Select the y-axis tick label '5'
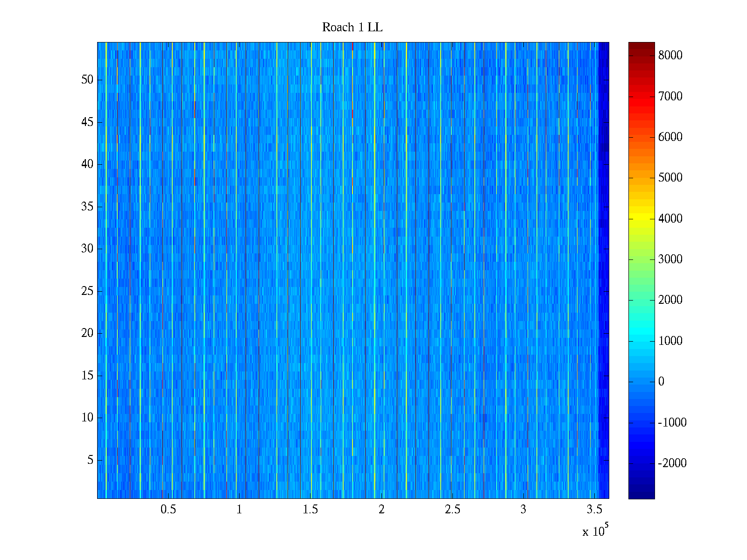The image size is (747, 560). pos(90,460)
